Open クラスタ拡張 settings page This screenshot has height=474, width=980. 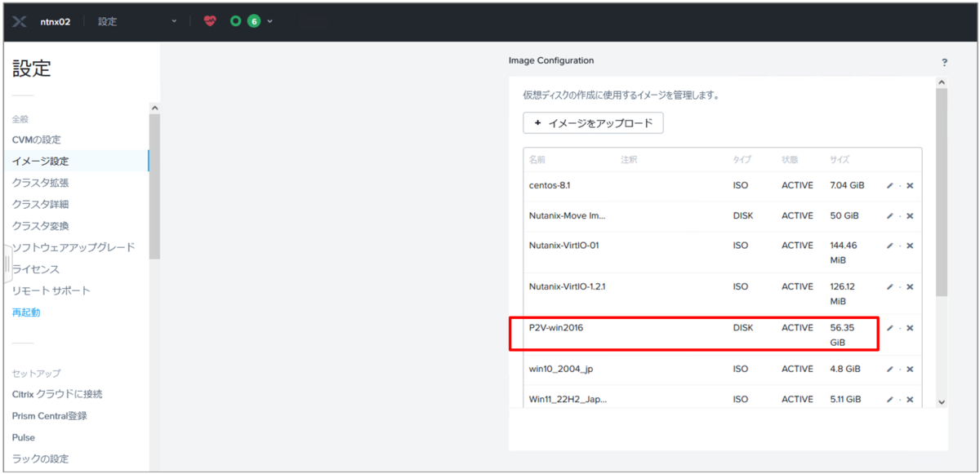click(41, 183)
